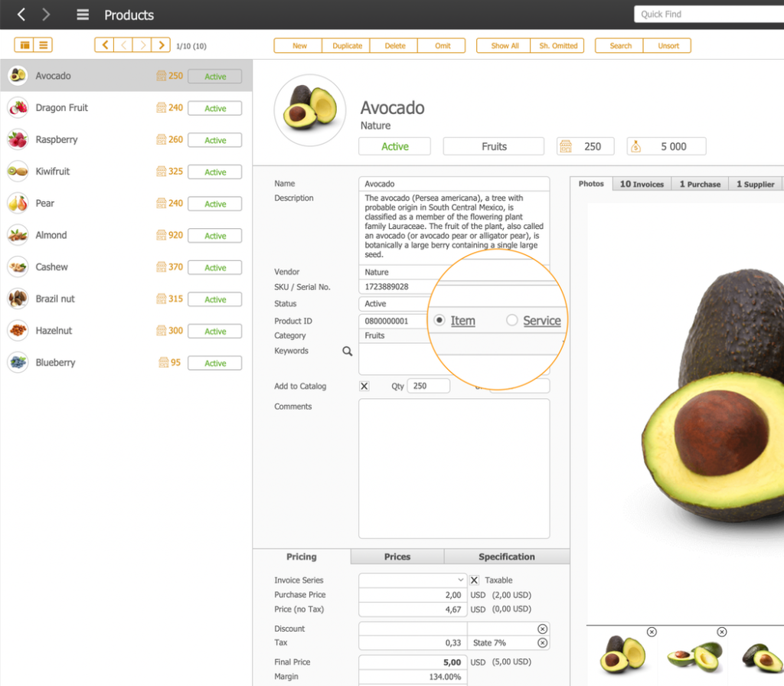Open the Category field showing Fruits

tap(394, 336)
